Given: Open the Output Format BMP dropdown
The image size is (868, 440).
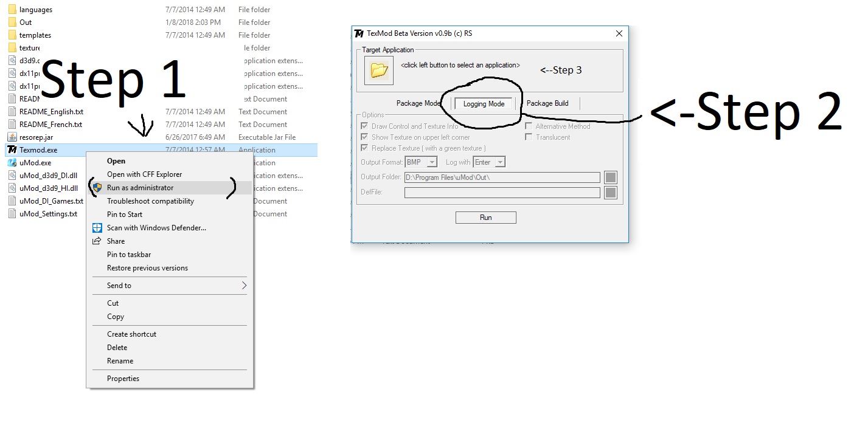Looking at the screenshot, I should pos(431,162).
